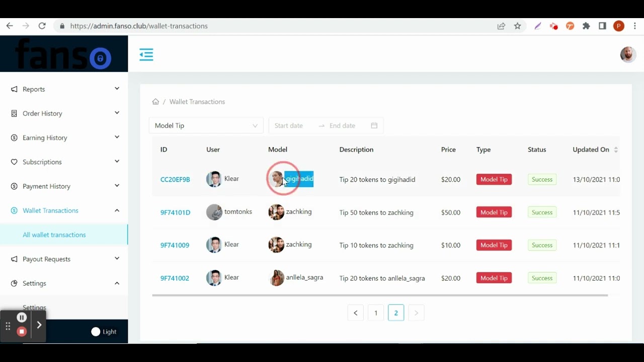Image resolution: width=644 pixels, height=362 pixels.
Task: Click the Success status in the $10.00 row
Action: tap(542, 245)
